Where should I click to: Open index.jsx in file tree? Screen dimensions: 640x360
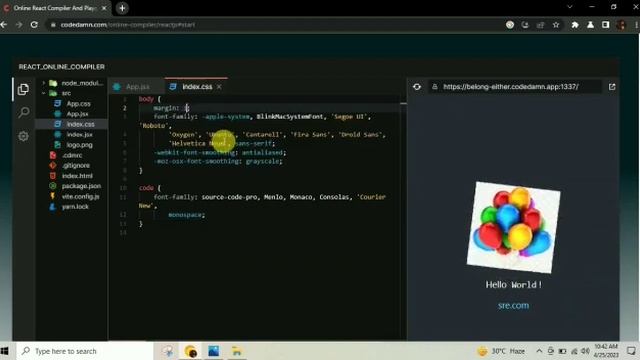click(79, 134)
